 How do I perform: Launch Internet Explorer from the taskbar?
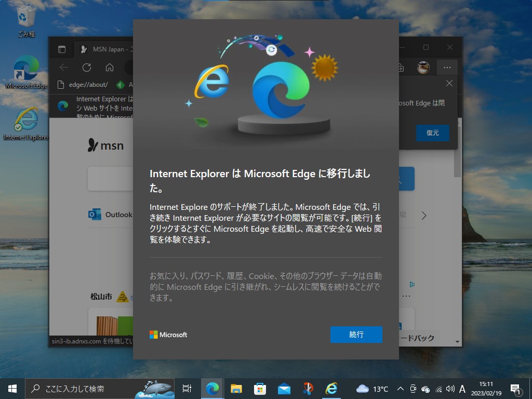point(331,388)
